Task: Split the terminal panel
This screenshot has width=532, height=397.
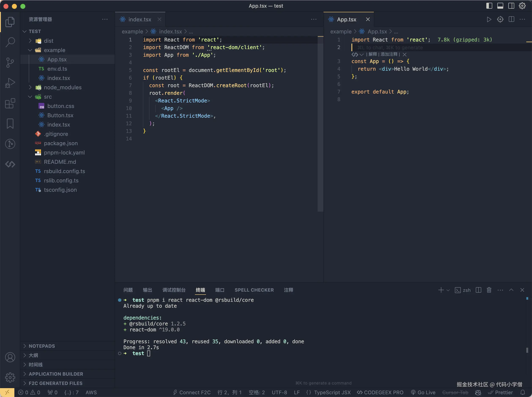Action: (479, 290)
